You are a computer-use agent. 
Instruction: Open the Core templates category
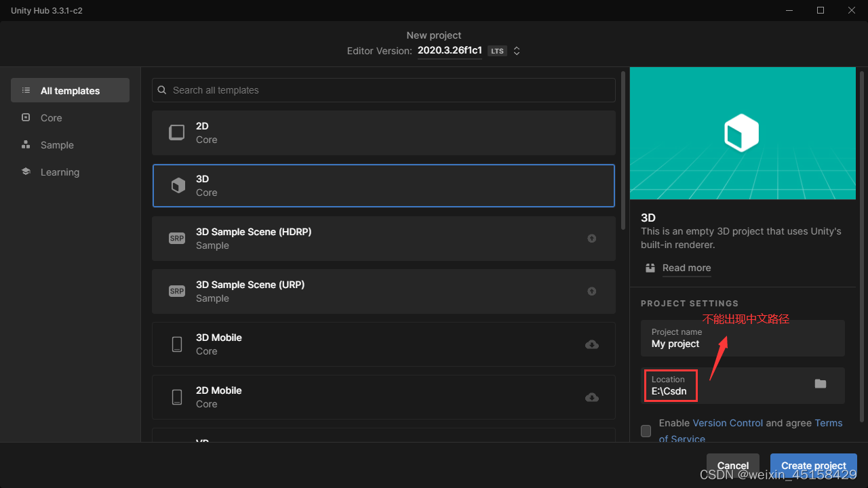pyautogui.click(x=70, y=117)
